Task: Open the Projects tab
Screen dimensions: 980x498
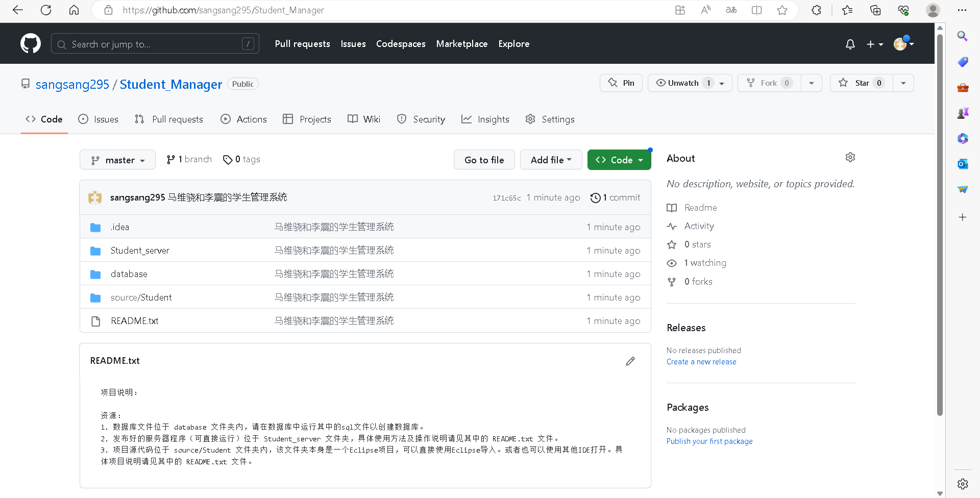Action: click(x=307, y=119)
